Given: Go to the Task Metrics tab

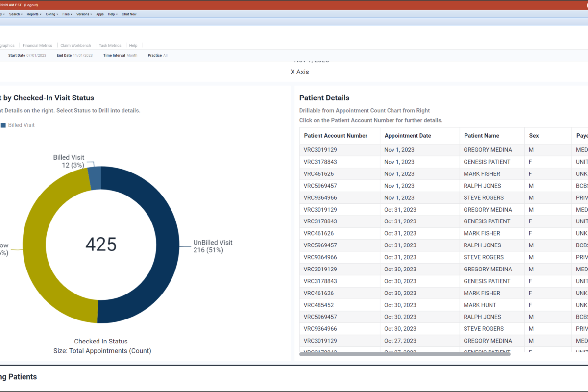Looking at the screenshot, I should pyautogui.click(x=110, y=45).
